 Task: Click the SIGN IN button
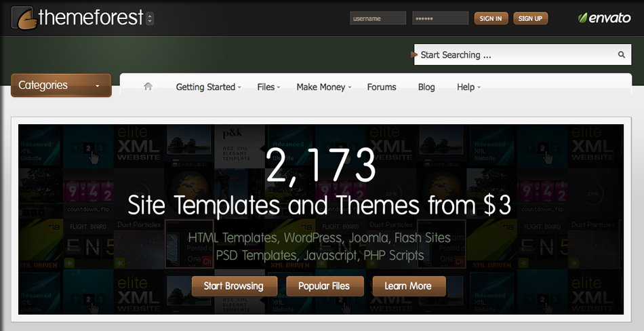491,18
